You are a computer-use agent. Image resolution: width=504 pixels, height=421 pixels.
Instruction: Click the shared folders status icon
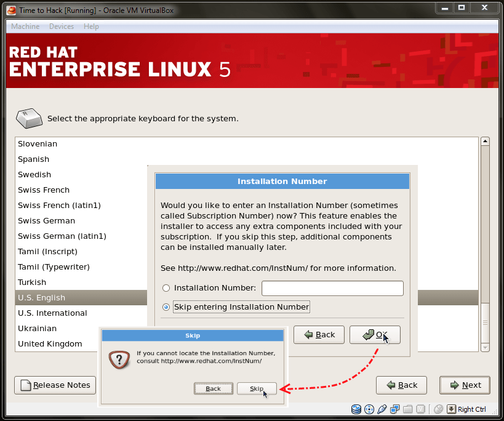pos(407,409)
